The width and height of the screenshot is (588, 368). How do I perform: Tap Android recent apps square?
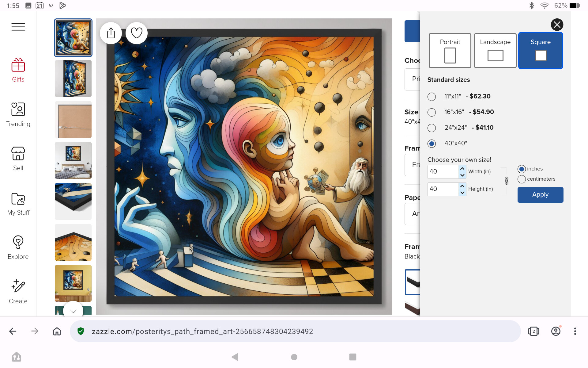pyautogui.click(x=353, y=357)
